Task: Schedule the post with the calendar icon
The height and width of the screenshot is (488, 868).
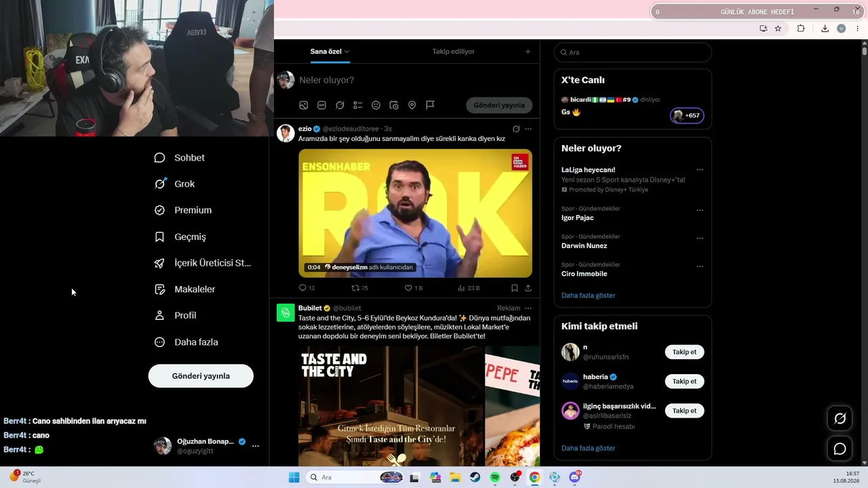Action: pyautogui.click(x=394, y=105)
